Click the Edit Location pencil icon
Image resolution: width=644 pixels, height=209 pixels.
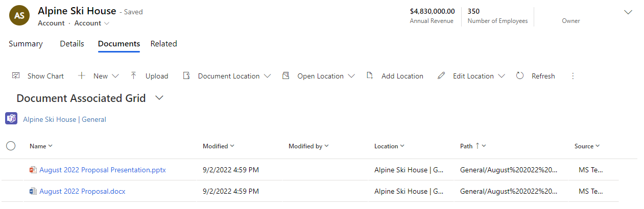click(x=441, y=75)
